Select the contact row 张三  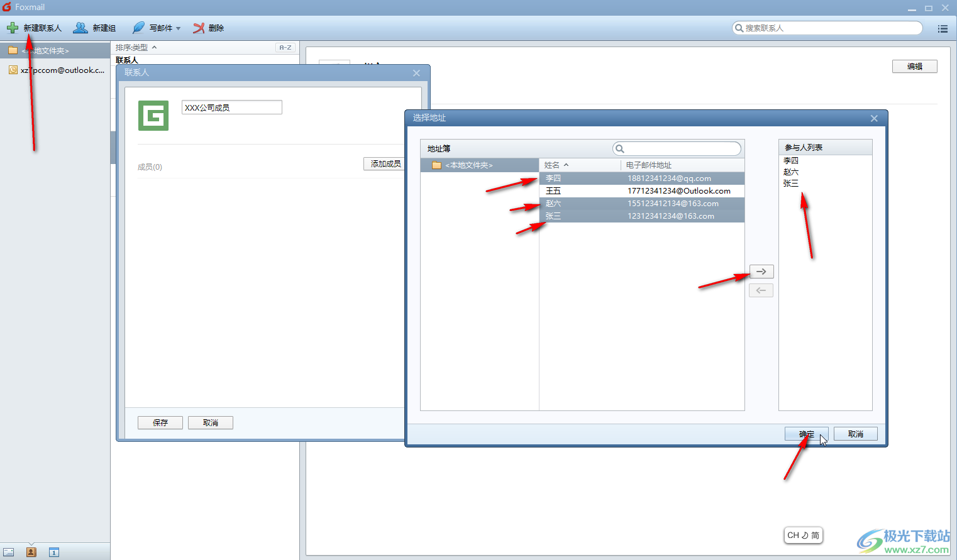pyautogui.click(x=642, y=216)
